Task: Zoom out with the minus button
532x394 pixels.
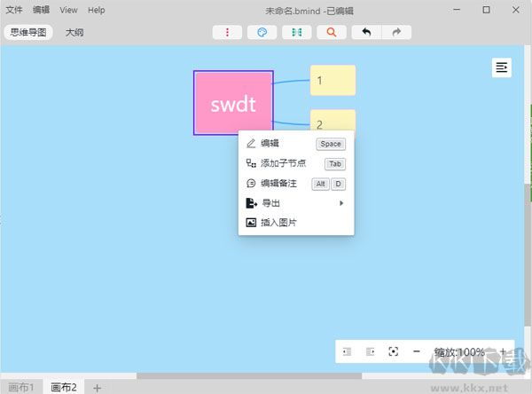Action: (417, 351)
